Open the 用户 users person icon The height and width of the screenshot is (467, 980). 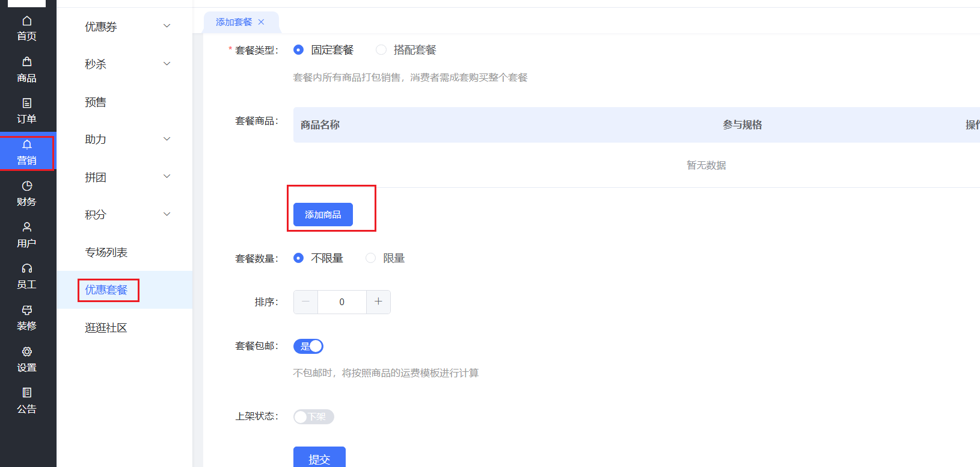point(27,227)
